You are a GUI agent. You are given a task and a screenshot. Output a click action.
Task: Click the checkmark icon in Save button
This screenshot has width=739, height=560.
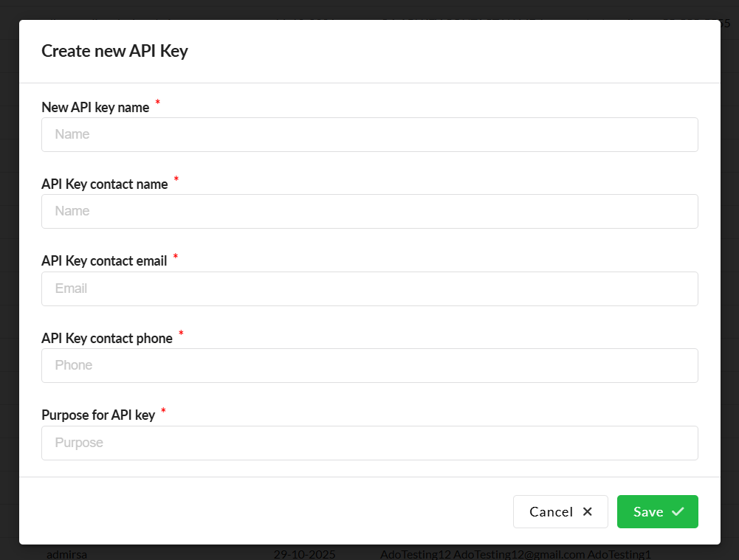click(678, 512)
